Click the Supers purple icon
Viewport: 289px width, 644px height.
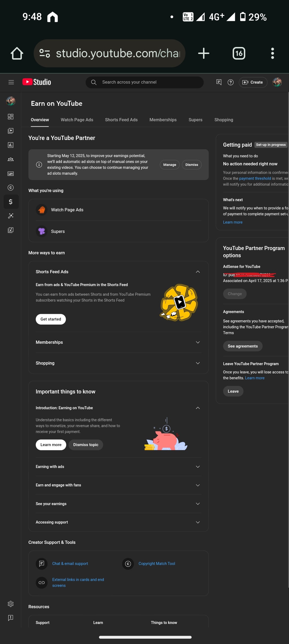[42, 231]
